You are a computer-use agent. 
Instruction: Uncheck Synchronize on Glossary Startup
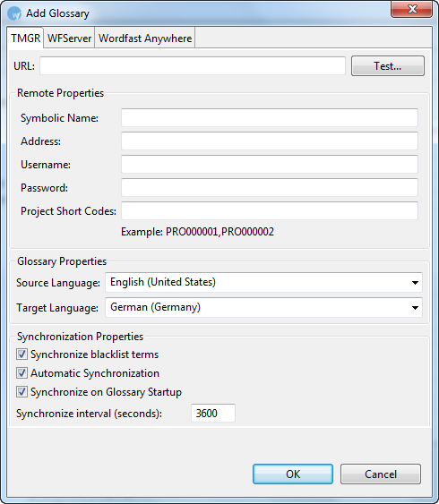point(22,392)
